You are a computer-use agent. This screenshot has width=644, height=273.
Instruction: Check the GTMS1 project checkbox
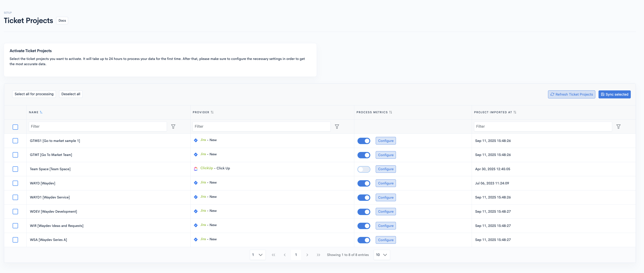(15, 141)
